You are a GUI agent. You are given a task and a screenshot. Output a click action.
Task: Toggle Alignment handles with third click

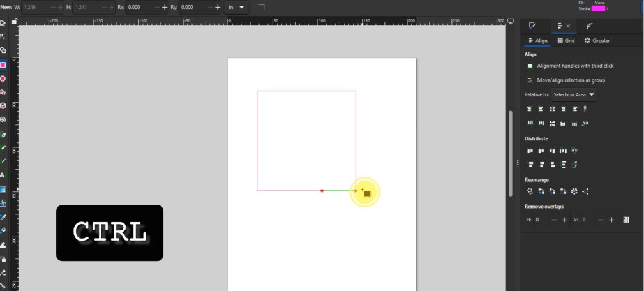tap(530, 66)
